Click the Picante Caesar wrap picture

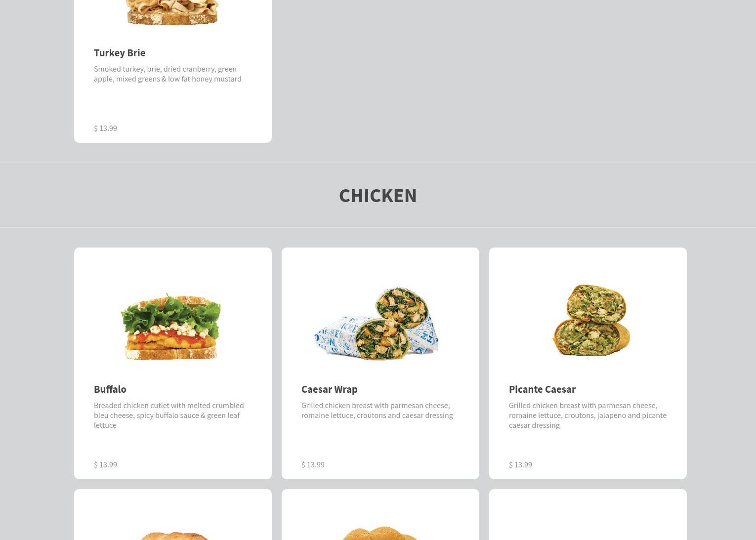tap(591, 320)
